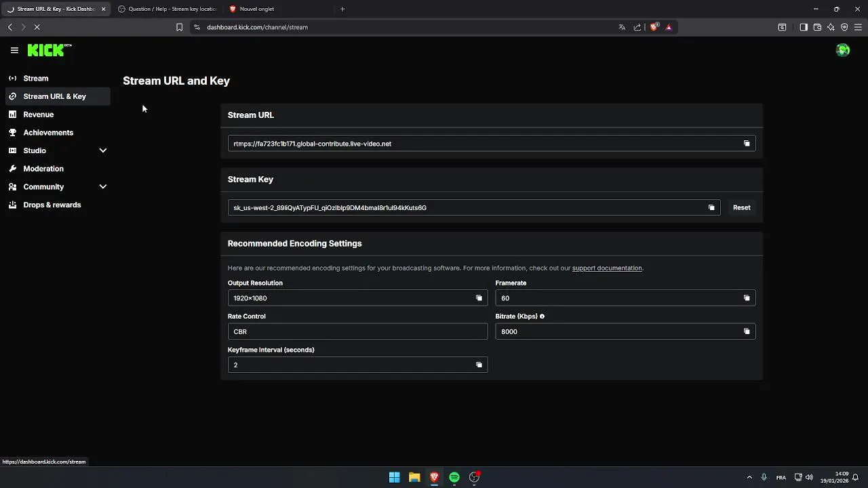Click the Recommended Encoding Settings heading

click(x=294, y=243)
